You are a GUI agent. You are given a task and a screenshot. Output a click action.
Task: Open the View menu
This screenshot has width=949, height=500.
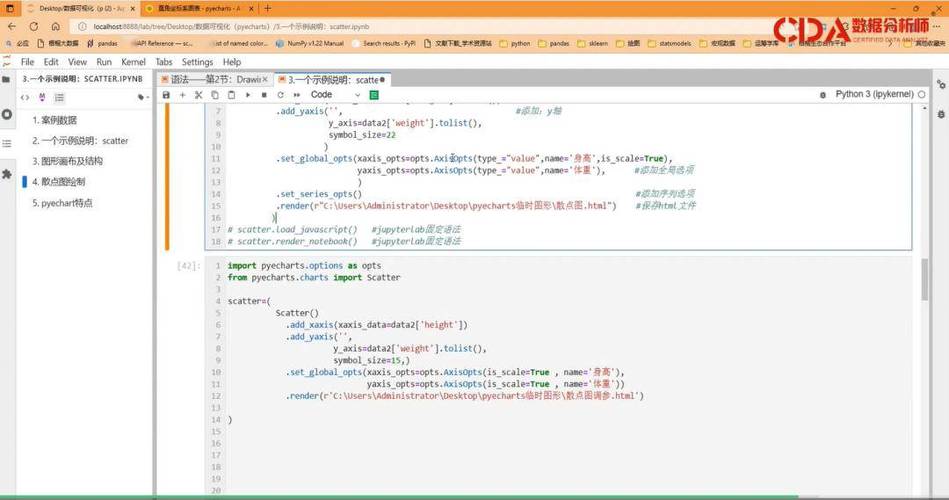(77, 62)
